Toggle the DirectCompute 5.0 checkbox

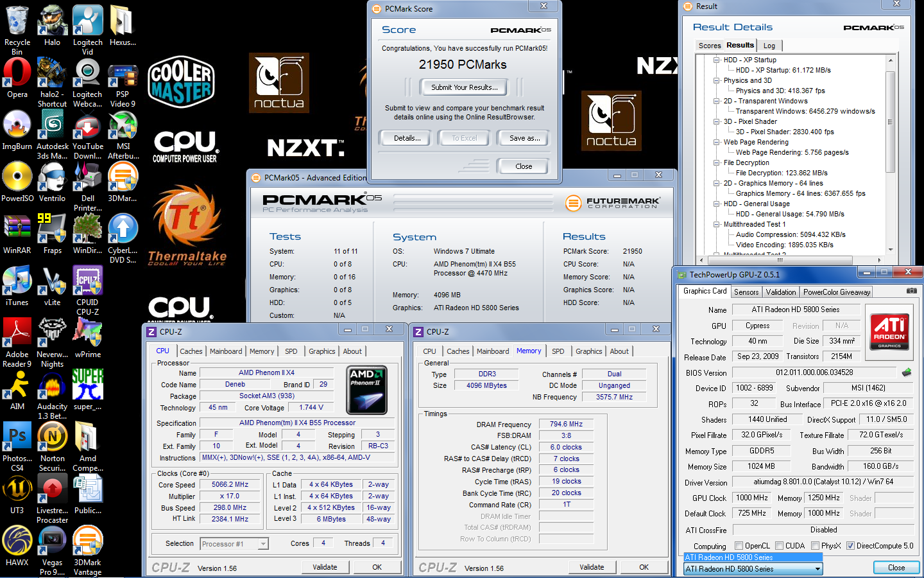(850, 546)
